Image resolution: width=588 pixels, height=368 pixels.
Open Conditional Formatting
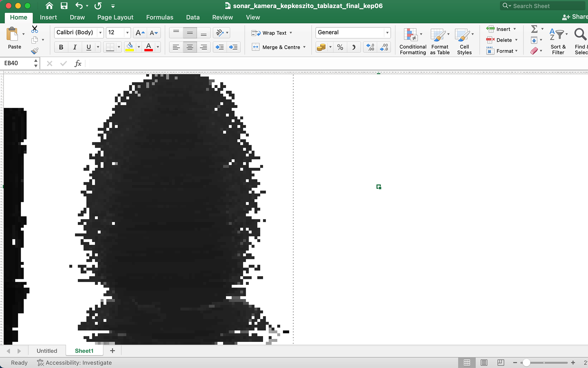[413, 41]
